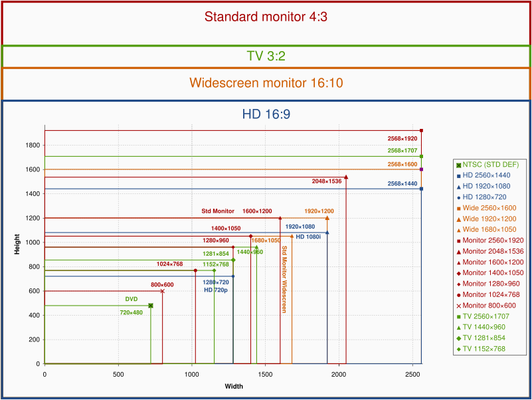Select 'Monitor 2048×1536' legend entry
Viewport: 532px width, 400px height.
point(490,251)
